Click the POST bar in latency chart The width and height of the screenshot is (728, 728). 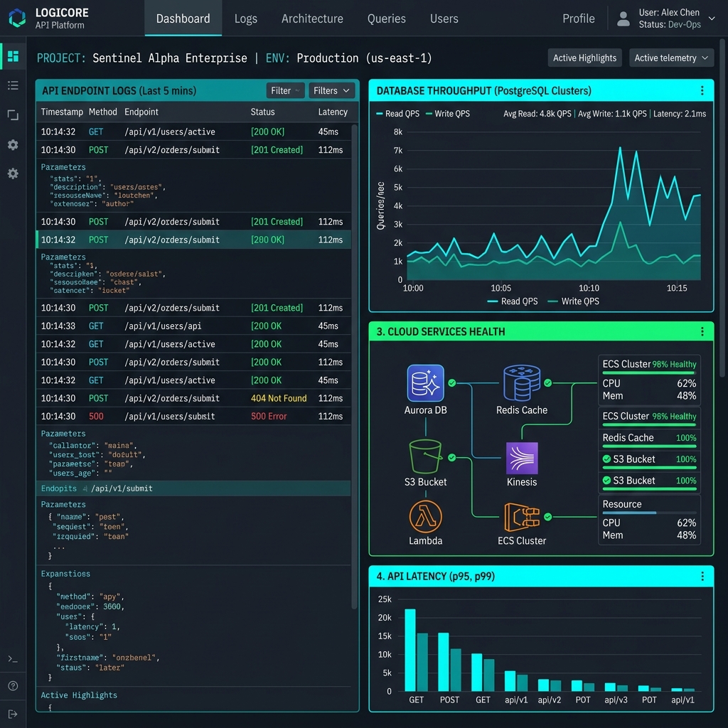point(444,662)
